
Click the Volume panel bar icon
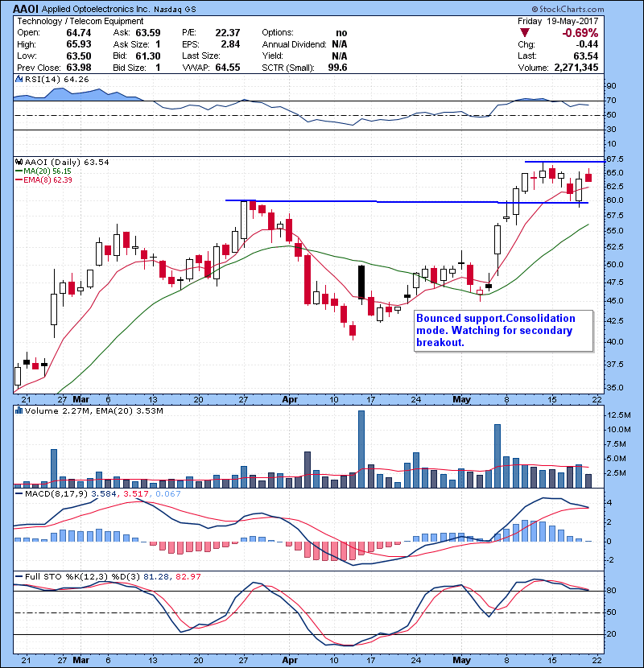pos(19,410)
